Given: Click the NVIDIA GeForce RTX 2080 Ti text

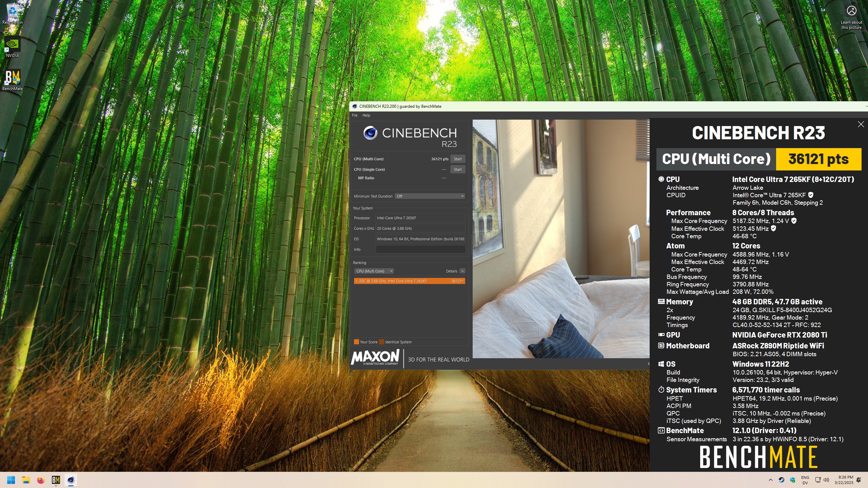Looking at the screenshot, I should [x=780, y=335].
